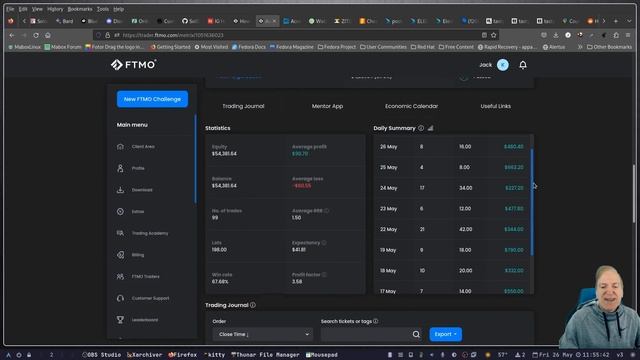
Task: Open the notifications bell icon
Action: (x=523, y=65)
